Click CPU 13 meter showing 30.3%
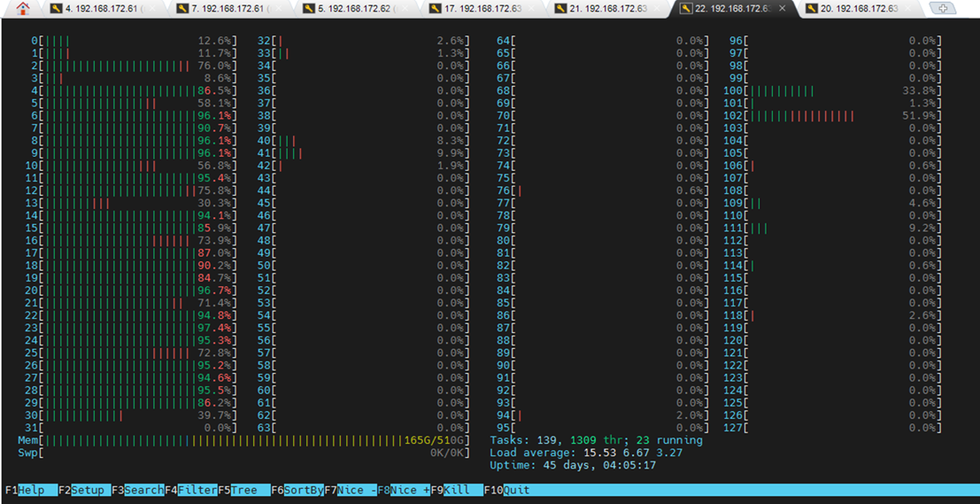Image resolution: width=980 pixels, height=504 pixels. click(131, 203)
